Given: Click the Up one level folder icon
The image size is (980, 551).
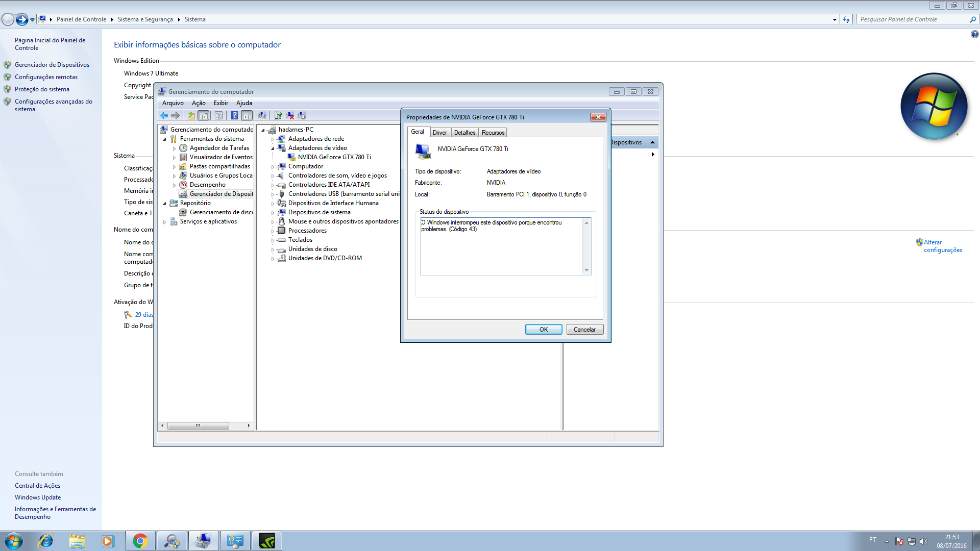Looking at the screenshot, I should pos(191,116).
